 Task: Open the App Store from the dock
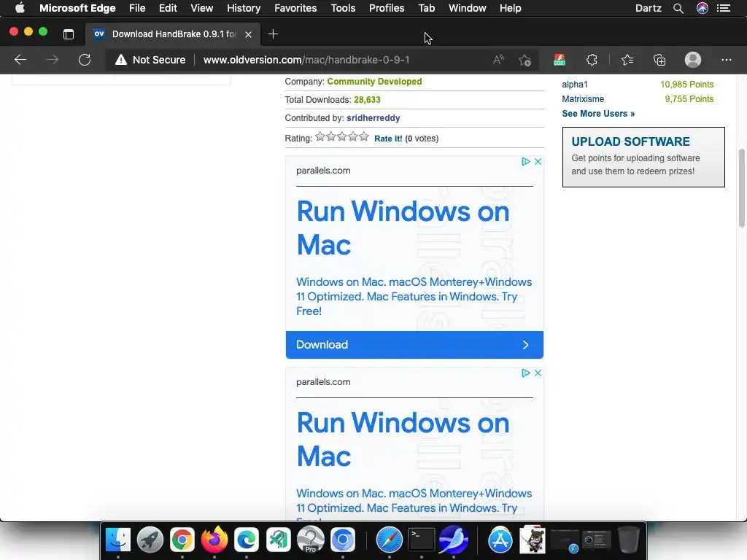tap(500, 540)
